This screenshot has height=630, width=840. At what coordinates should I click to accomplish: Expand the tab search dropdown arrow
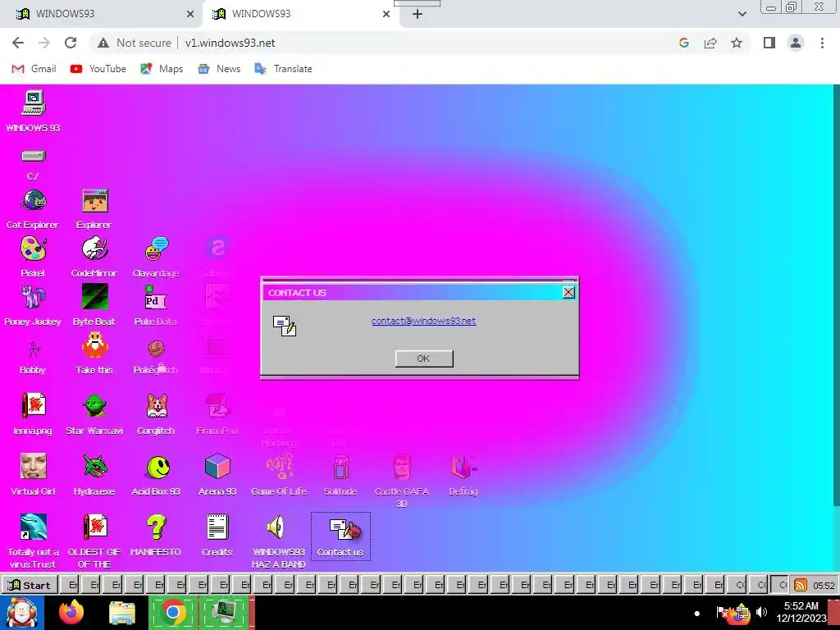pyautogui.click(x=742, y=15)
